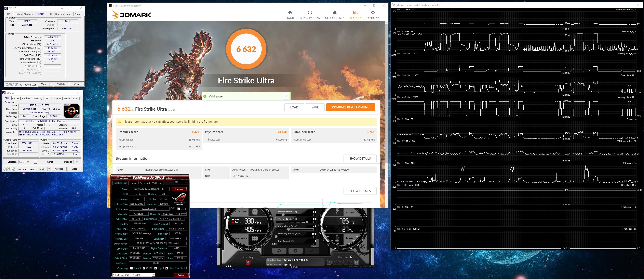Screen dimensions: 644x279
Task: Adjust the Core Clock slider in Afterburner
Action: [289, 229]
